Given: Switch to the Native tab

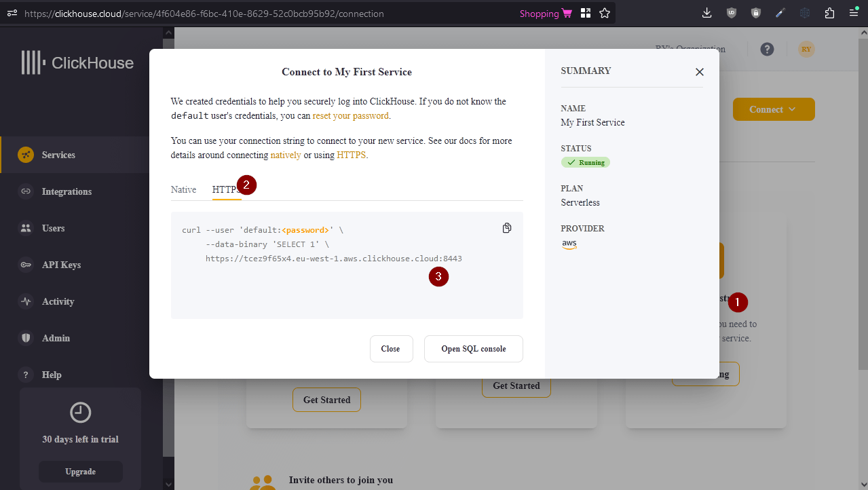Looking at the screenshot, I should (183, 189).
